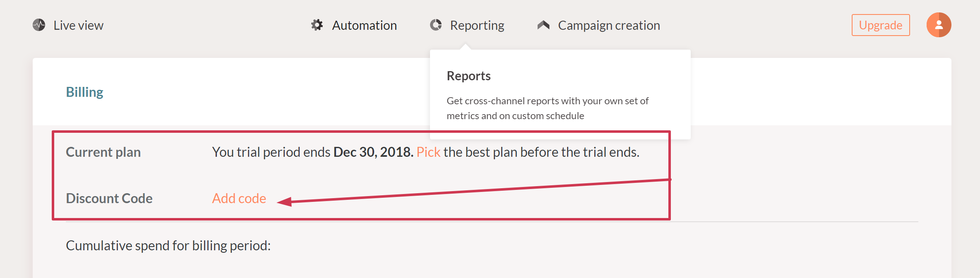Go to Campaign creation
Screen dimensions: 980x278
click(609, 25)
